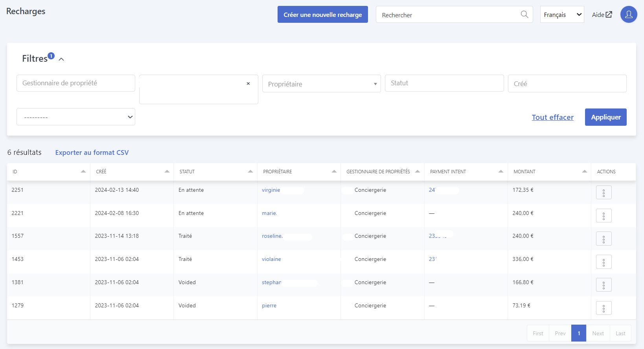Sort by Propriétaire column arrow
This screenshot has height=349, width=644.
[334, 171]
